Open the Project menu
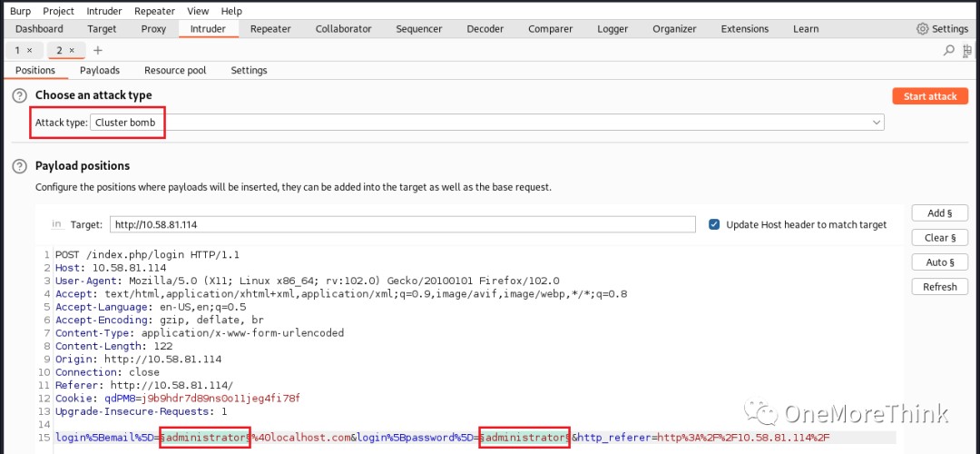Screen dimensions: 980x454 pyautogui.click(x=59, y=11)
